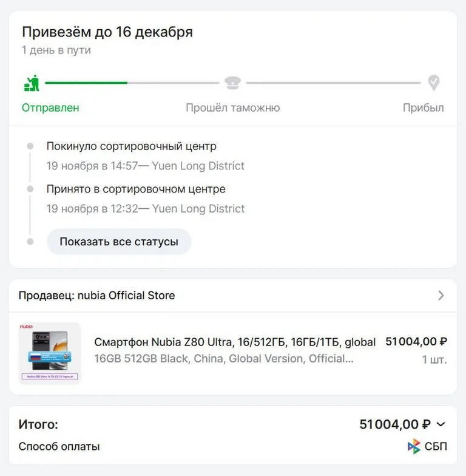Select the Отправлен stage label
The height and width of the screenshot is (476, 466).
50,107
